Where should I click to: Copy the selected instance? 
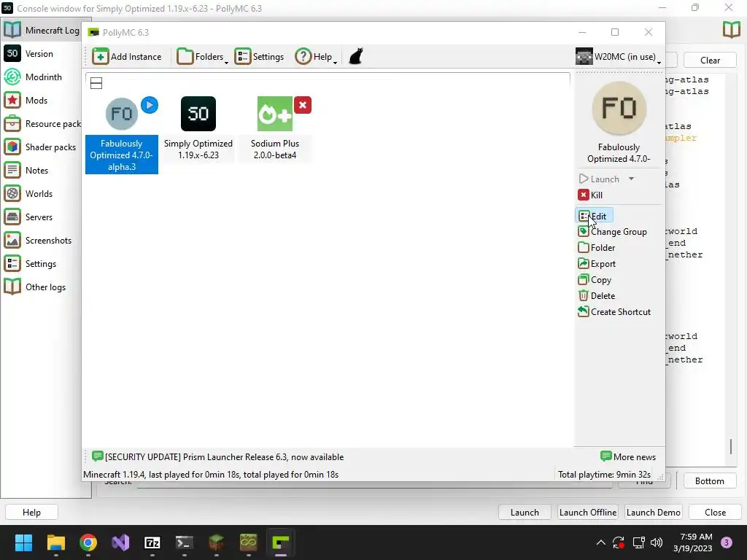(595, 280)
